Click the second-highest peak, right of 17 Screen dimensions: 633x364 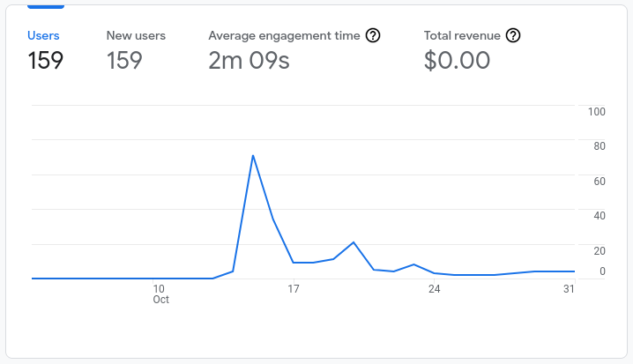354,241
